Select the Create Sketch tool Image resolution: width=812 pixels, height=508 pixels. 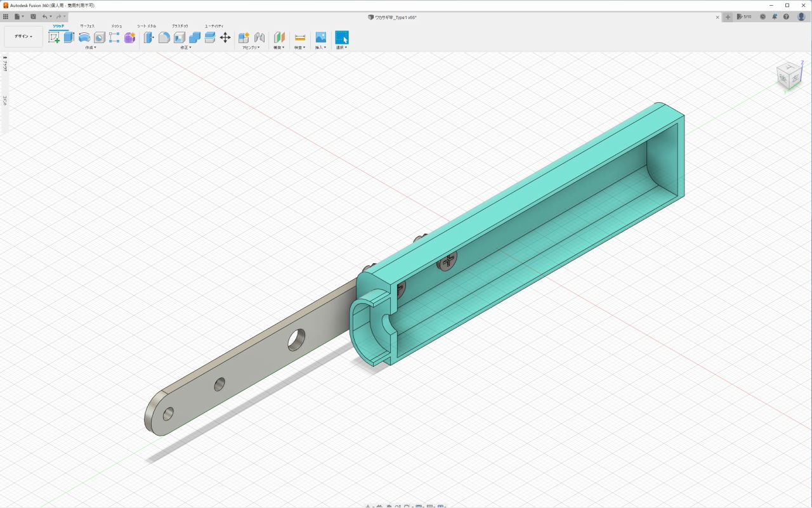[x=54, y=37]
